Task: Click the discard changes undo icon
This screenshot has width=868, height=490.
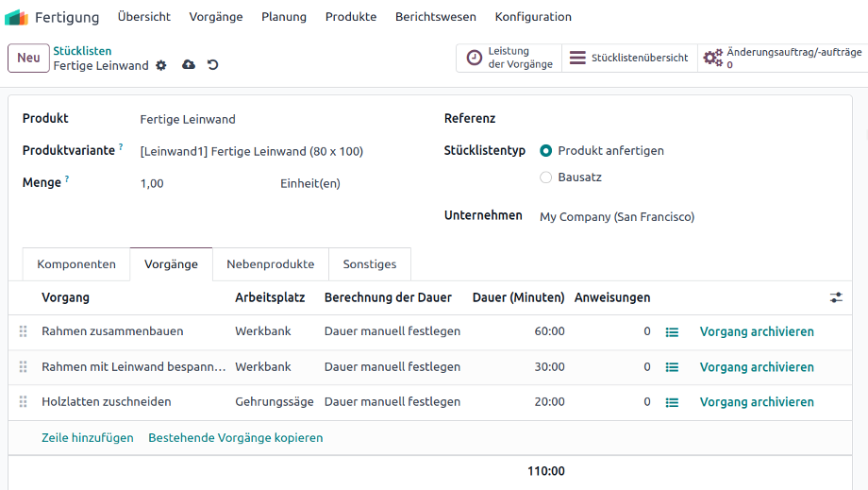Action: click(212, 65)
